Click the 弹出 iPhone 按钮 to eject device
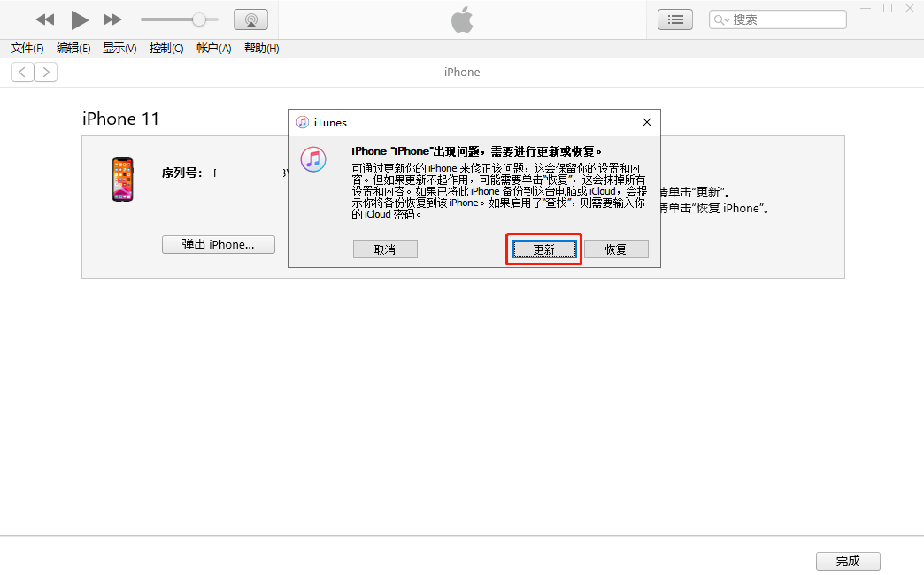Image resolution: width=924 pixels, height=575 pixels. (218, 244)
